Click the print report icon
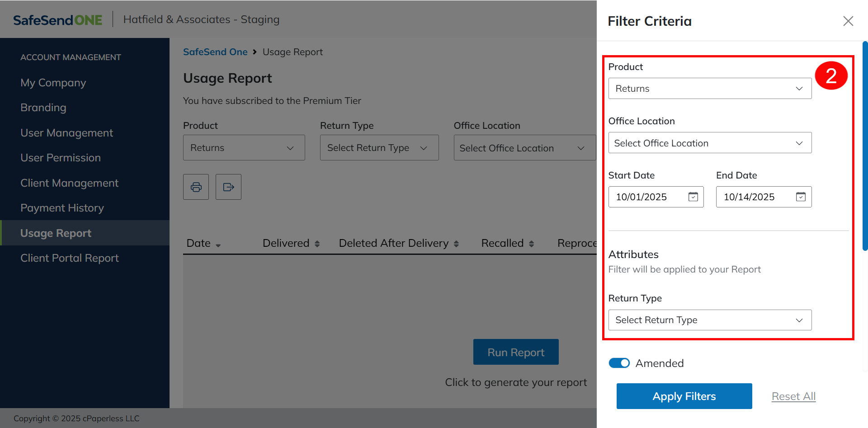The image size is (868, 428). click(x=196, y=187)
